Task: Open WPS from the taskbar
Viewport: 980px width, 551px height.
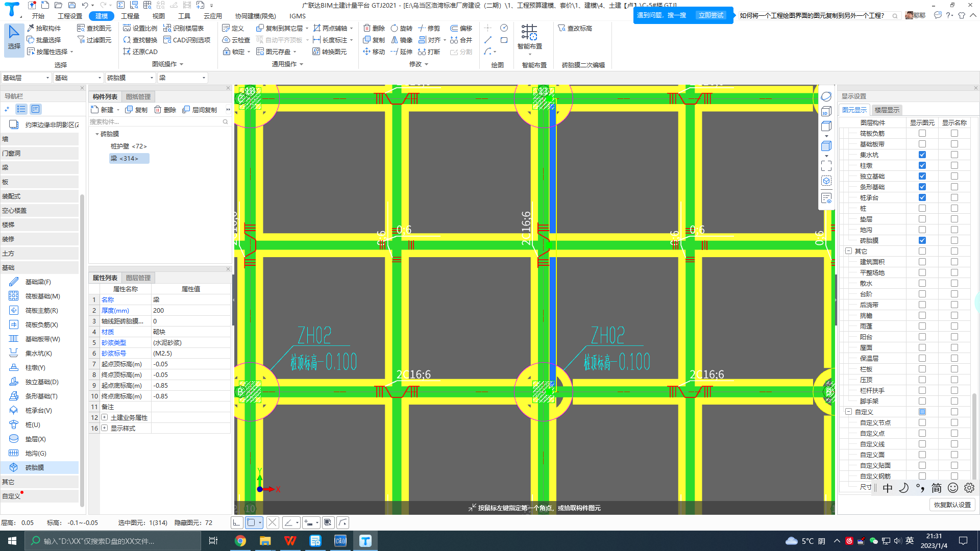Action: click(x=290, y=541)
